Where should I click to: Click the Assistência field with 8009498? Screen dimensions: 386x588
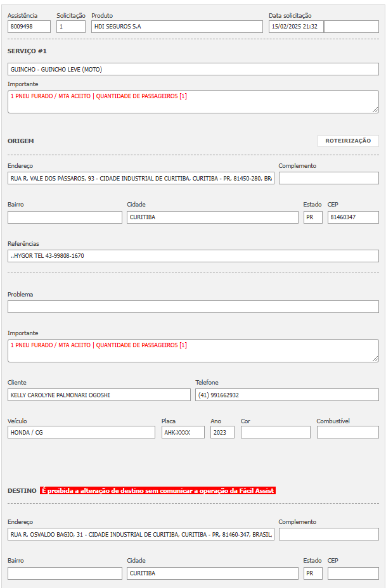coord(29,27)
